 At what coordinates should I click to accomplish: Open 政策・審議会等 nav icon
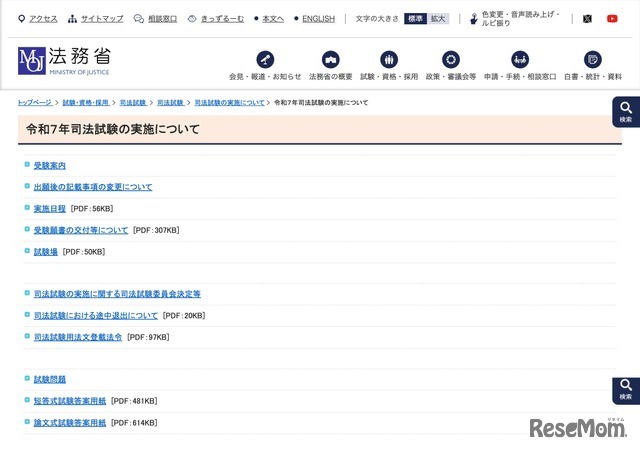point(451,60)
